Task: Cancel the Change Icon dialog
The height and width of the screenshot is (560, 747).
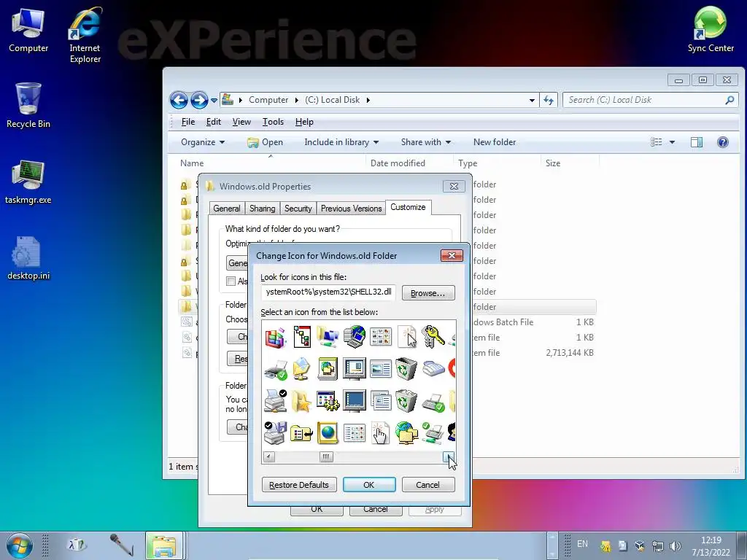Action: pos(427,485)
